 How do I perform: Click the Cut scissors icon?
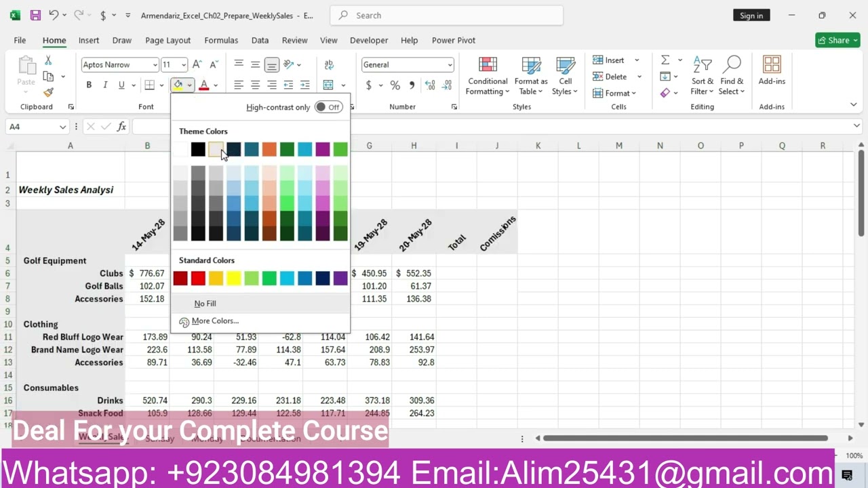click(48, 61)
